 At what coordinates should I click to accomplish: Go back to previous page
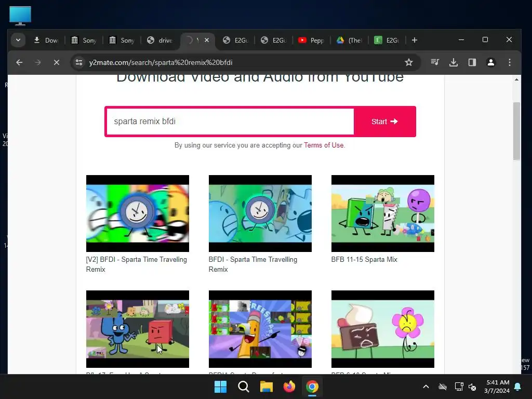tap(19, 62)
